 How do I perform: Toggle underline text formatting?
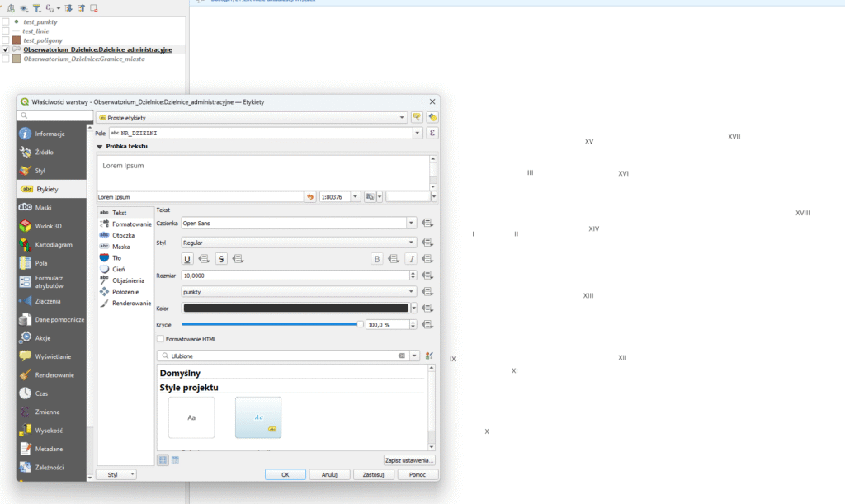187,258
